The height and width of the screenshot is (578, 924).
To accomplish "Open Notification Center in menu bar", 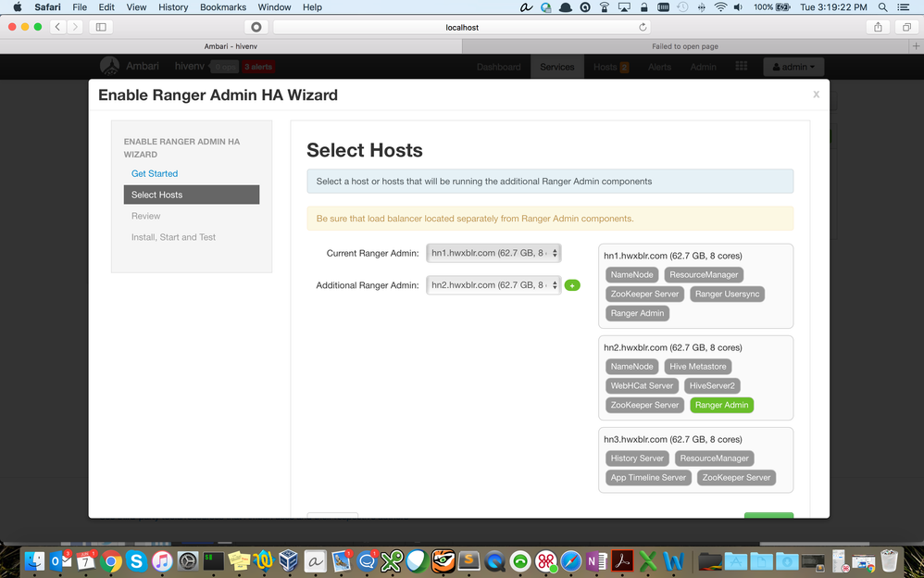I will 904,7.
